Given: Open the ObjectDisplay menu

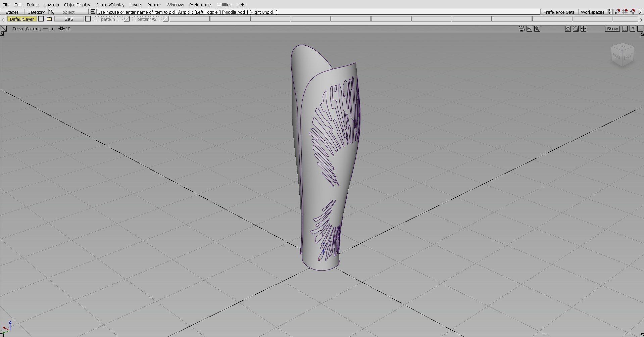Looking at the screenshot, I should pyautogui.click(x=77, y=5).
